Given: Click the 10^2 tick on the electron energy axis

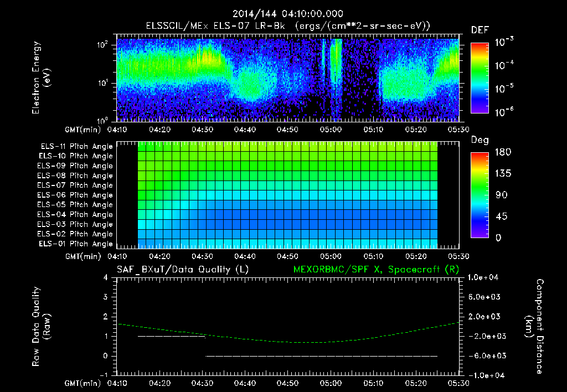Looking at the screenshot, I should click(x=102, y=45).
